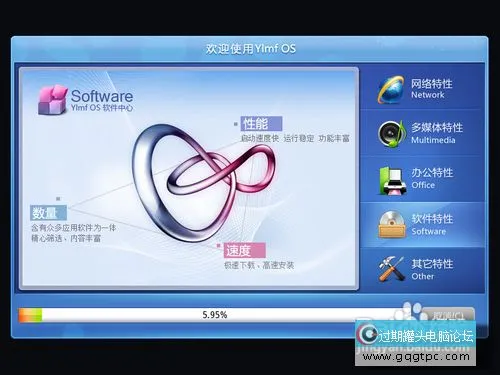Click the 启动速度快 运行稳定 功能丰富 text
500x375 pixels.
pos(295,138)
